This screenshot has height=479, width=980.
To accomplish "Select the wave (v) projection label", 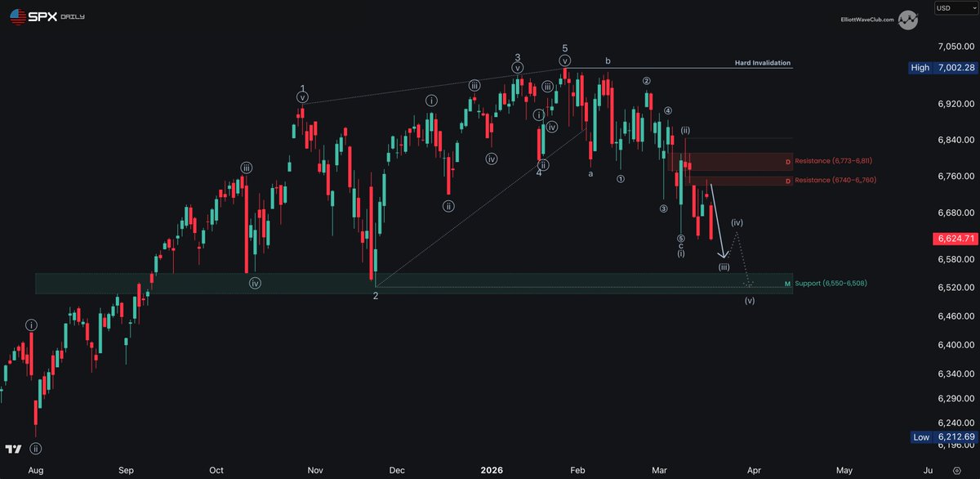I will [x=750, y=301].
